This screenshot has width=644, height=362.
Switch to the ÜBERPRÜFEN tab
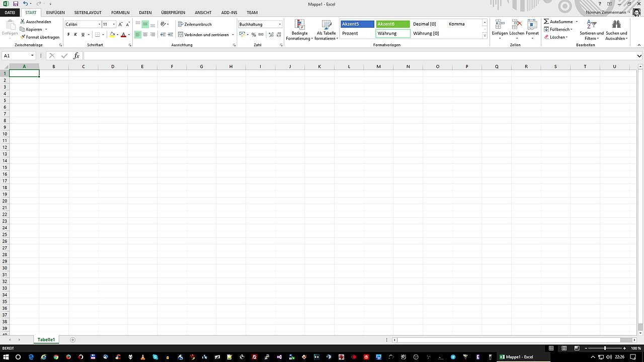pyautogui.click(x=173, y=13)
